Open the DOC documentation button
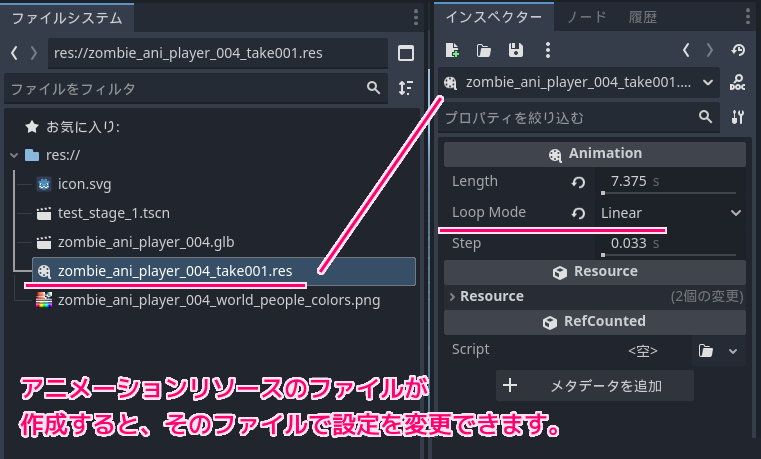 [738, 83]
